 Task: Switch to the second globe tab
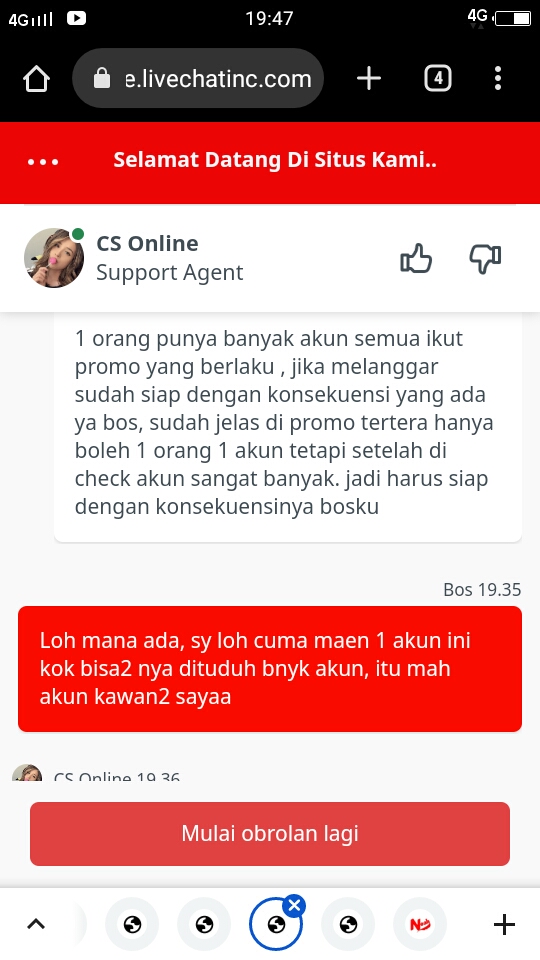tap(204, 924)
